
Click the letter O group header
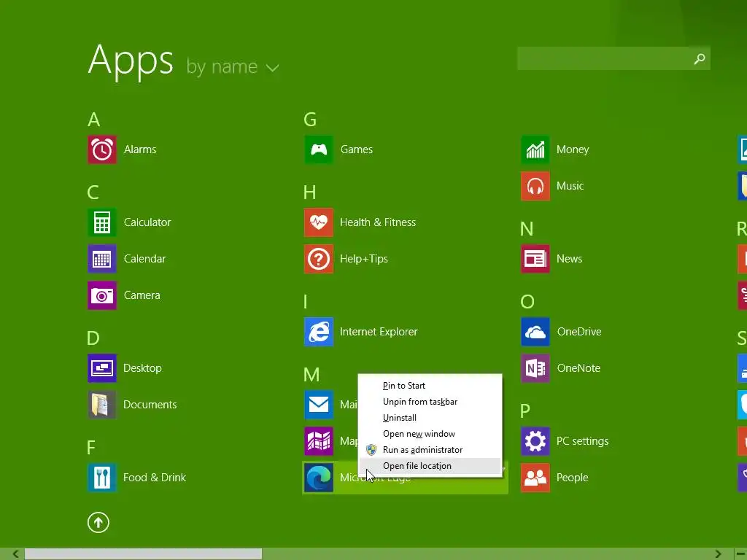527,302
